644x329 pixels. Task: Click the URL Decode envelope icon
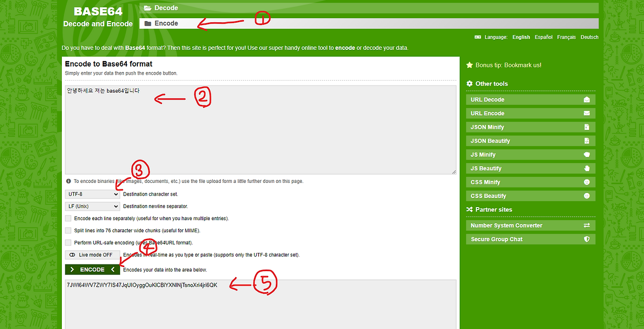[587, 100]
